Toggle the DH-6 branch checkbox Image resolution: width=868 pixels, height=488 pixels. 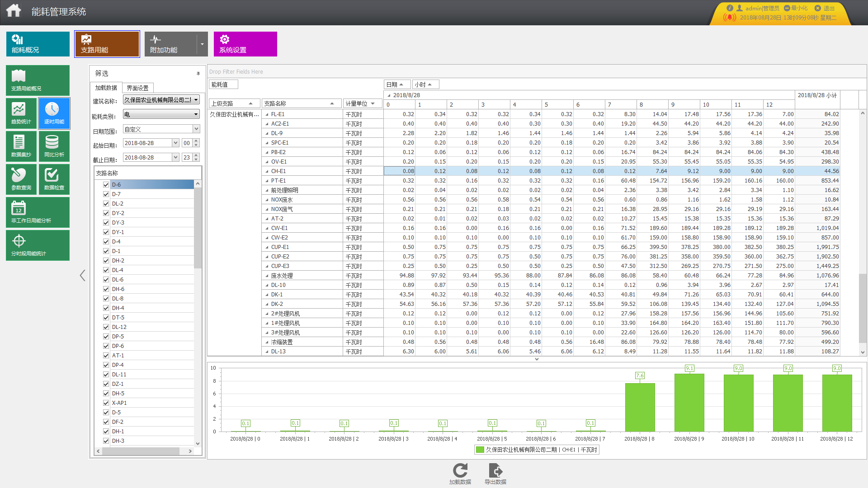106,289
